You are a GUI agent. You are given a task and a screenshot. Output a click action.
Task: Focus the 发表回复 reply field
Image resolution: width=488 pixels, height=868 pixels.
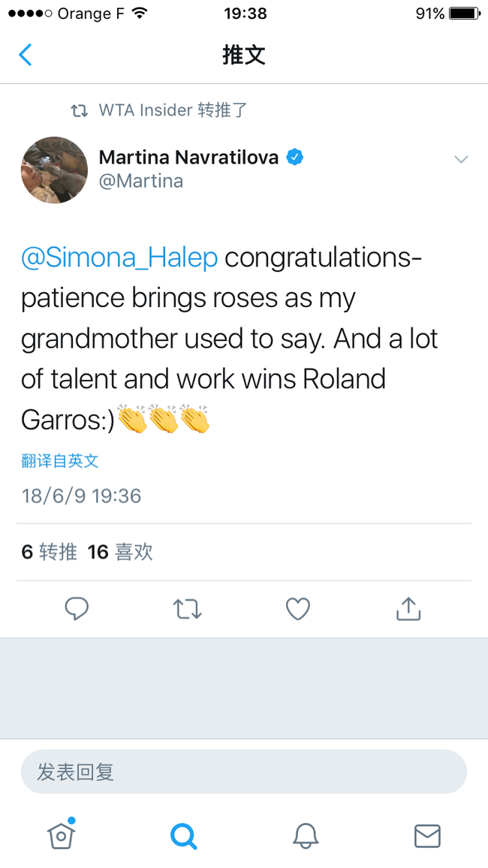click(x=243, y=772)
